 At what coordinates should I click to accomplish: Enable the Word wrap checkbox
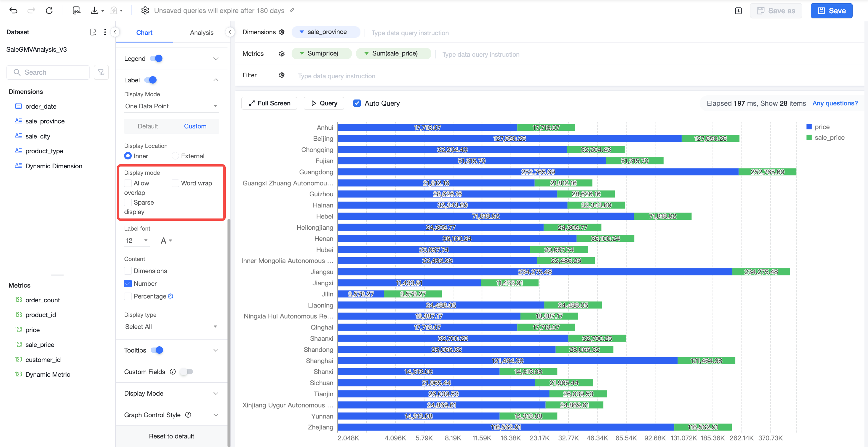175,183
